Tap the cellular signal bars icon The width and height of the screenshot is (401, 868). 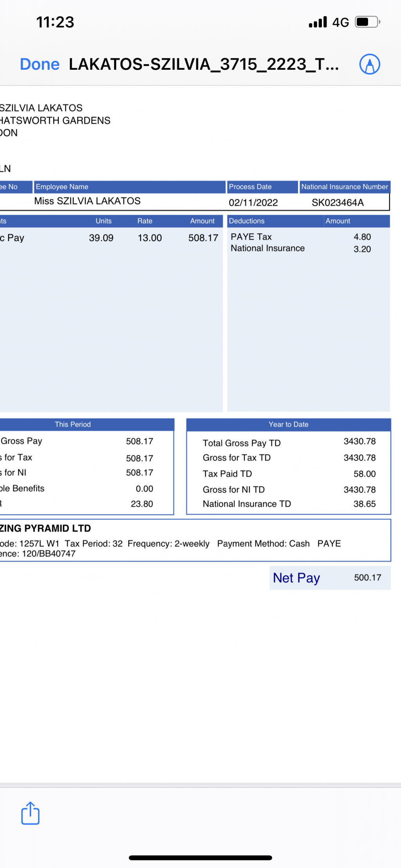pos(318,22)
